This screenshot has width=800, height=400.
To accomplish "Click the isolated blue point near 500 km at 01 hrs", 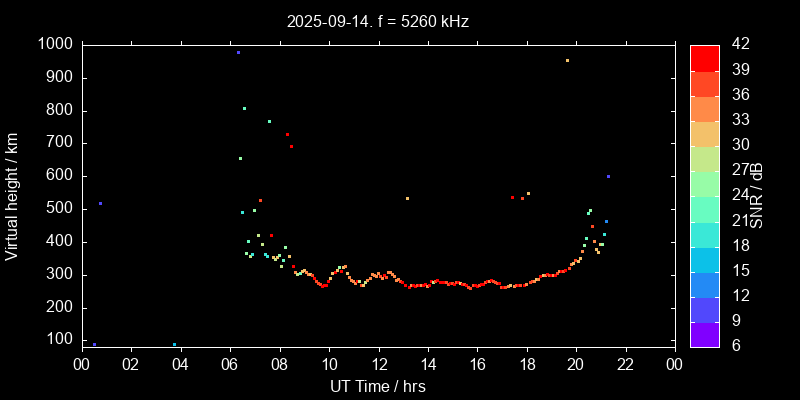I will pos(100,203).
